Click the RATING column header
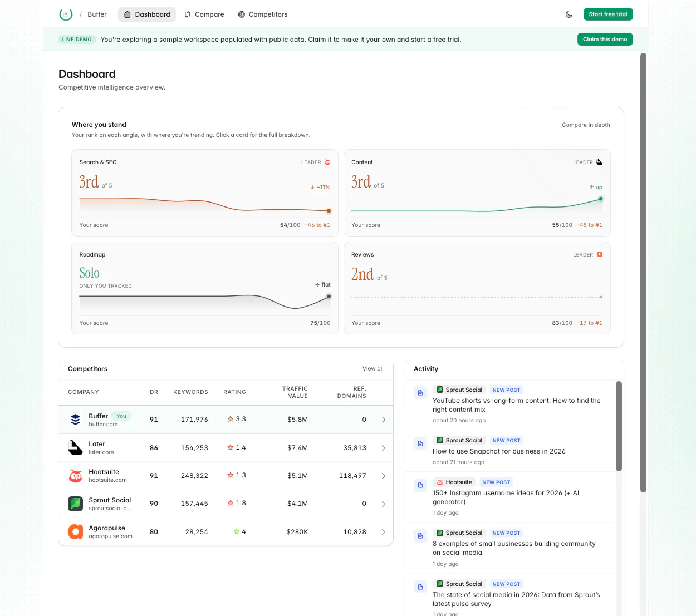The height and width of the screenshot is (616, 696). point(234,392)
